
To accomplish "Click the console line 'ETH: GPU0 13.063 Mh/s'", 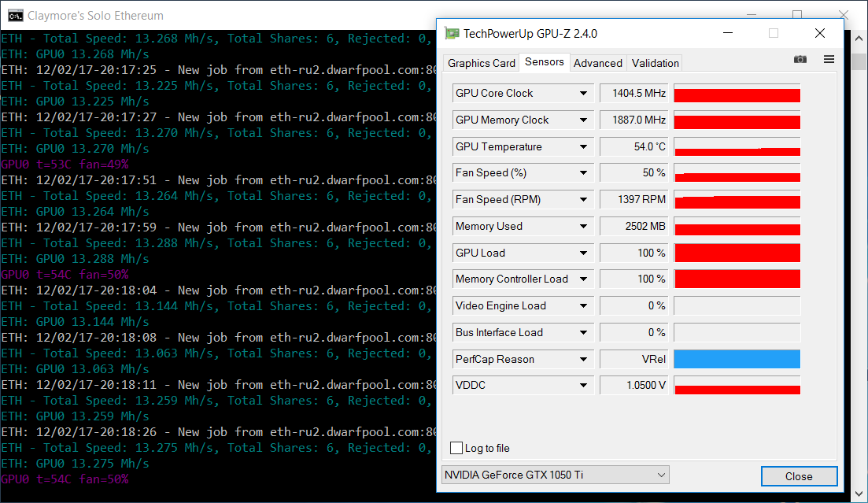I will coord(76,369).
